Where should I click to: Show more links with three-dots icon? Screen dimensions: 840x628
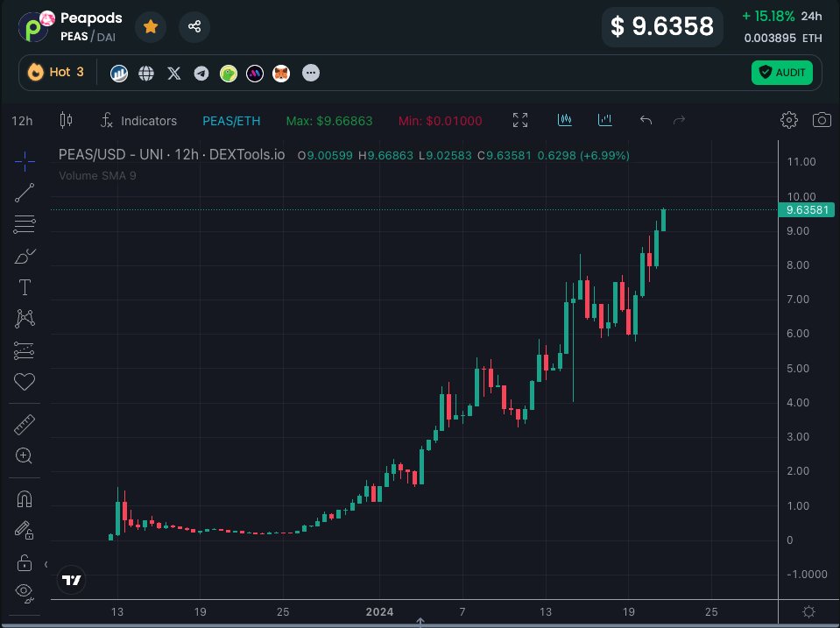(x=311, y=73)
